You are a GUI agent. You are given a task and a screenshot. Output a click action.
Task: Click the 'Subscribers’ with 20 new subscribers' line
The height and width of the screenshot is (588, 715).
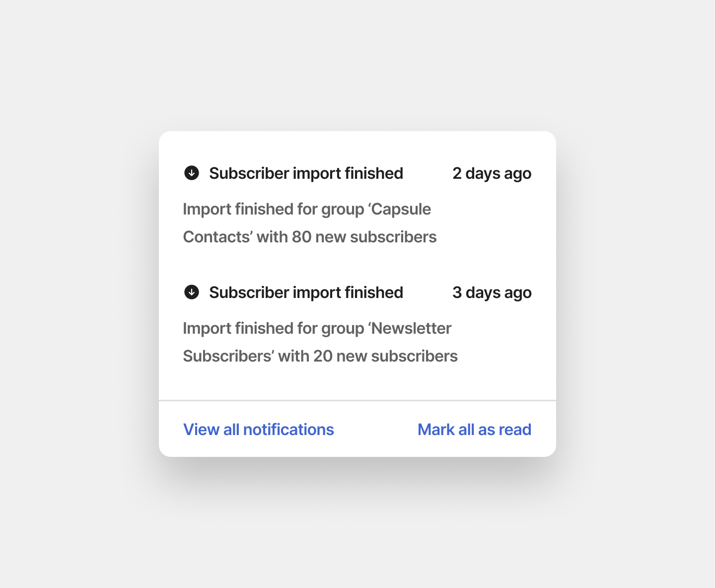coord(320,356)
